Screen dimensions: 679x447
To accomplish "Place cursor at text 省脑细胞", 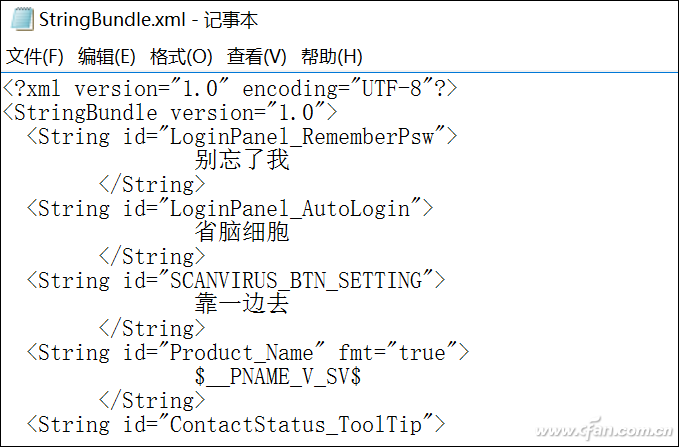I will click(242, 232).
